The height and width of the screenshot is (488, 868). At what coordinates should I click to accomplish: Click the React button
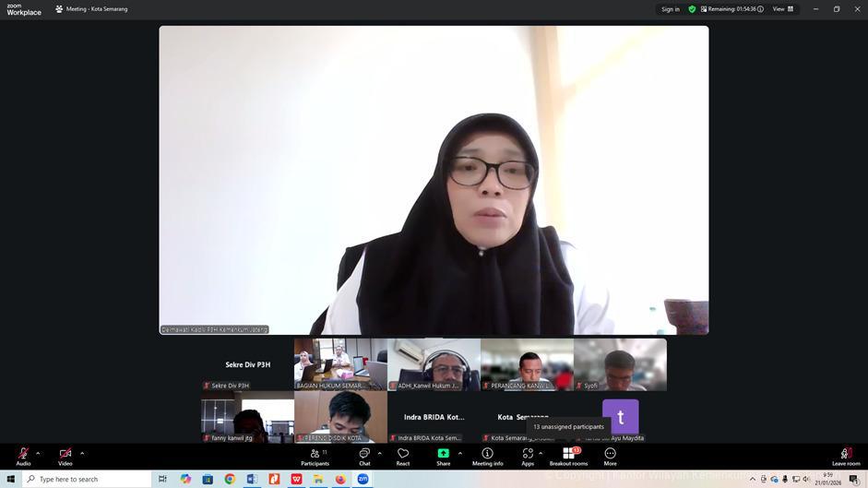pyautogui.click(x=403, y=457)
